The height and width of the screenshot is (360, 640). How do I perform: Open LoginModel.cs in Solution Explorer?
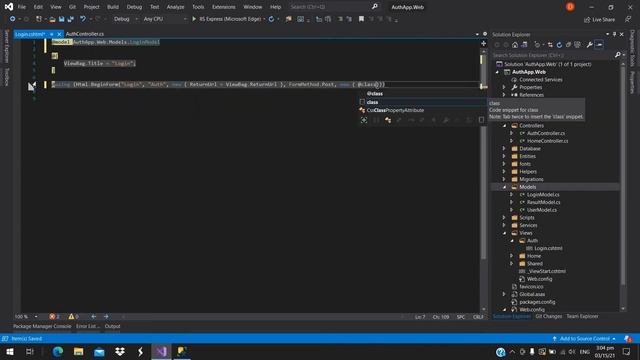tap(543, 195)
